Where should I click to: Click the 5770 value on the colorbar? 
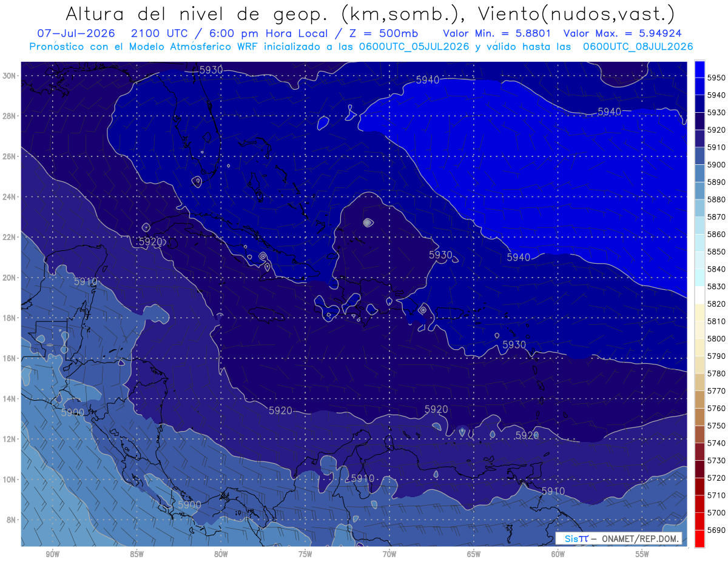(x=716, y=390)
